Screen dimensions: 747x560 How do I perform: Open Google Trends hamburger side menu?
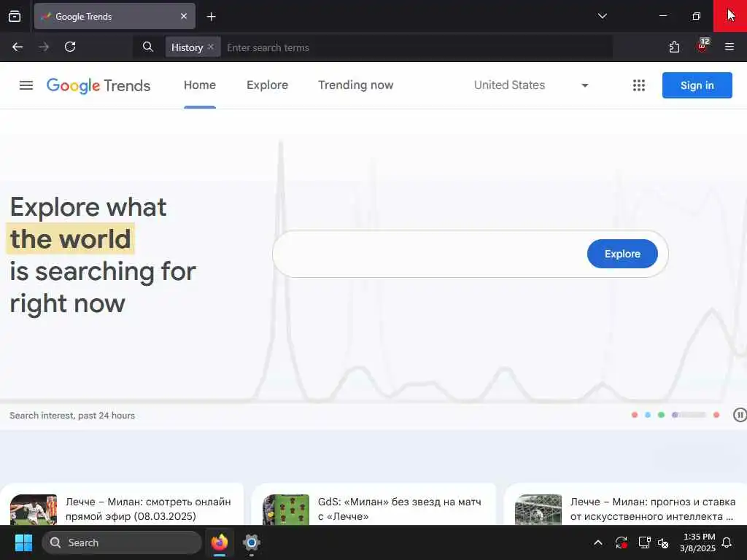[x=26, y=85]
